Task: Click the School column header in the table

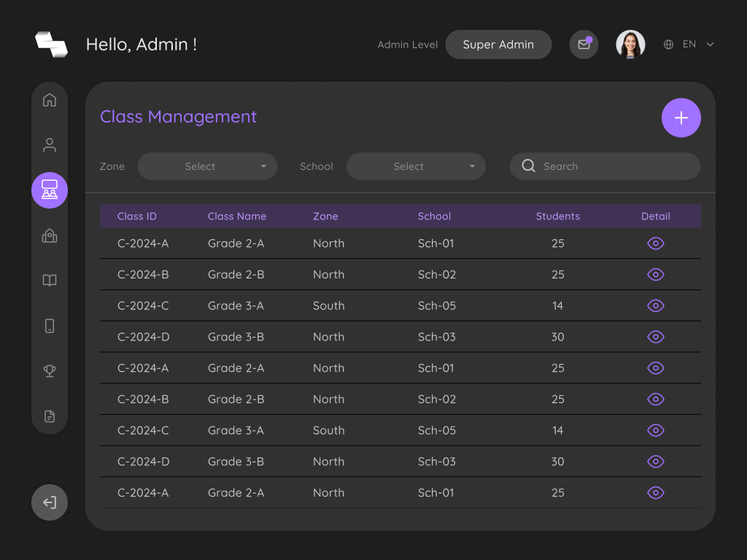Action: tap(434, 216)
